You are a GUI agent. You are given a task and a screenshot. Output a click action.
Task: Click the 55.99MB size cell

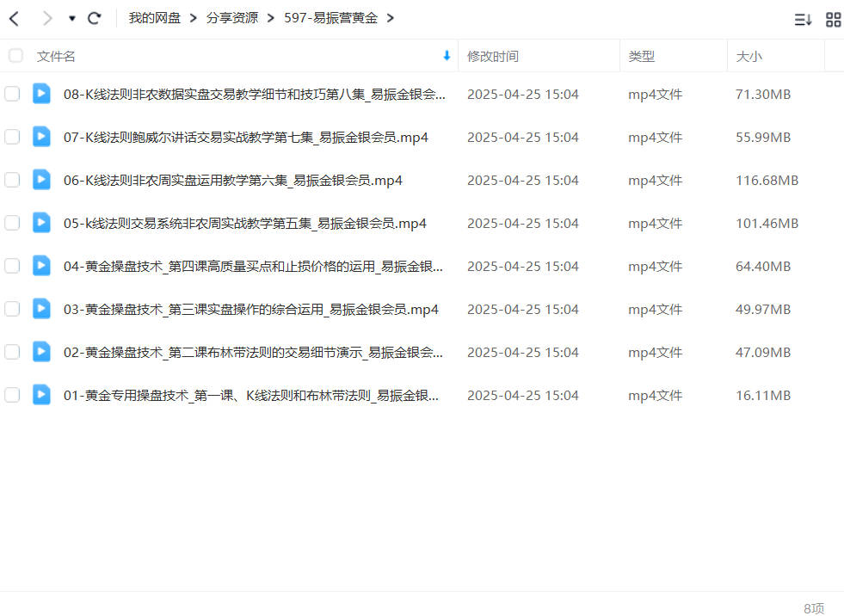763,138
